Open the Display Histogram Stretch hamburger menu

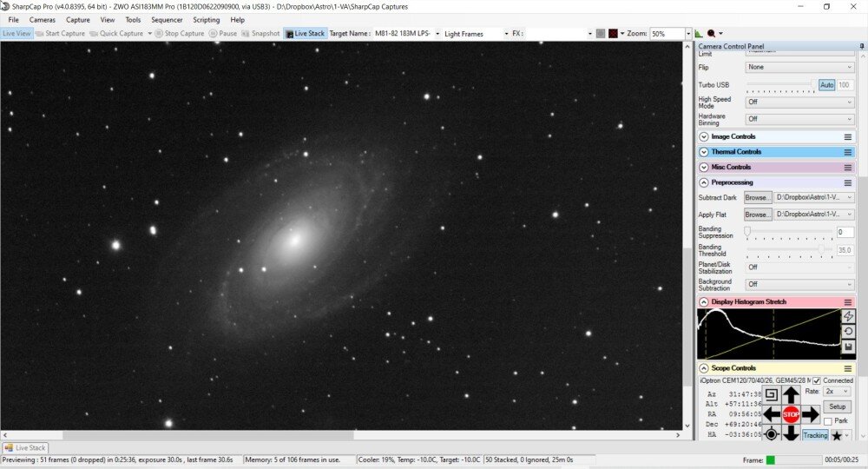(x=847, y=301)
